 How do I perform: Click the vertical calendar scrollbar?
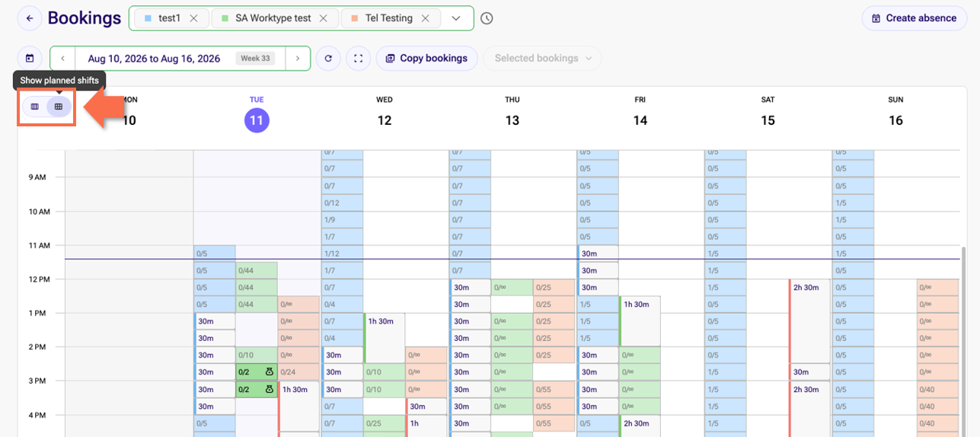pyautogui.click(x=962, y=341)
